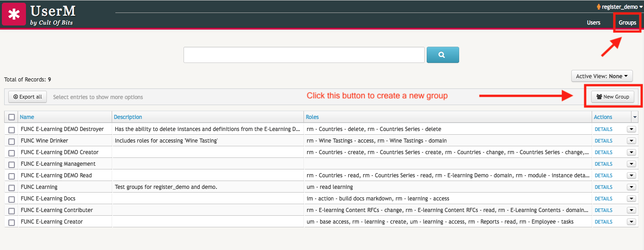Open DETAILS for FUNC E-Learning DEMO Creator
644x250 pixels.
604,152
